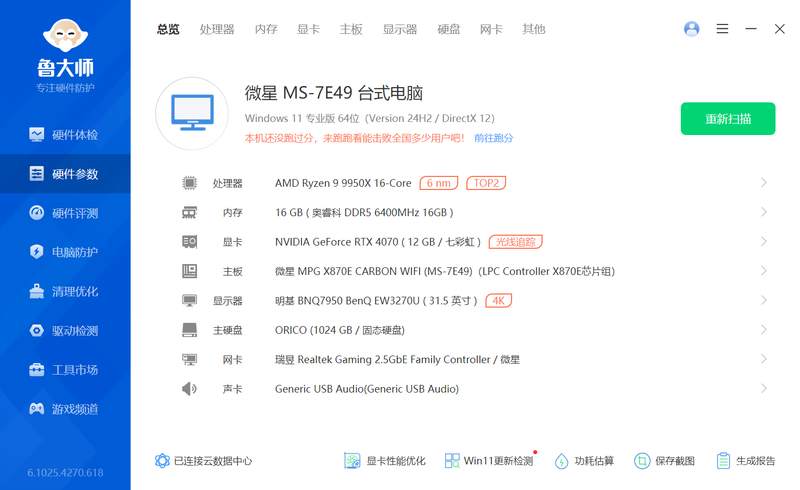Click the Windows 11 专业版 version text

(370, 118)
